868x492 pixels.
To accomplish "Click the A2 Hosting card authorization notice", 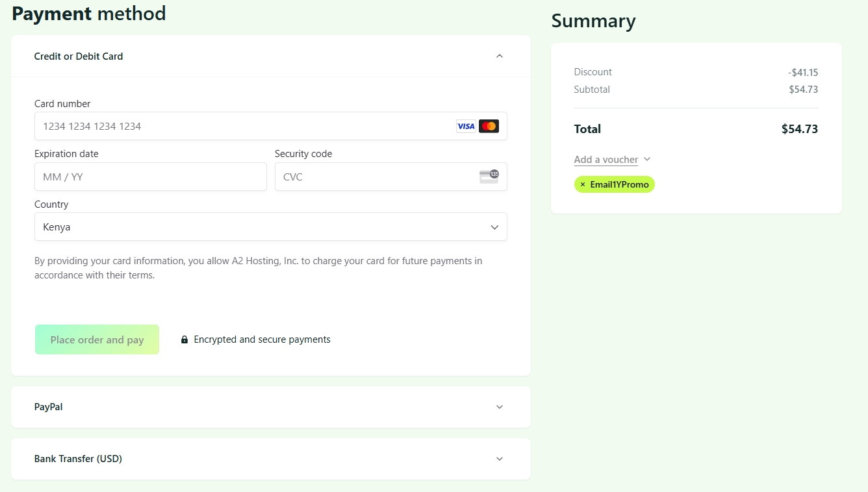I will [259, 268].
